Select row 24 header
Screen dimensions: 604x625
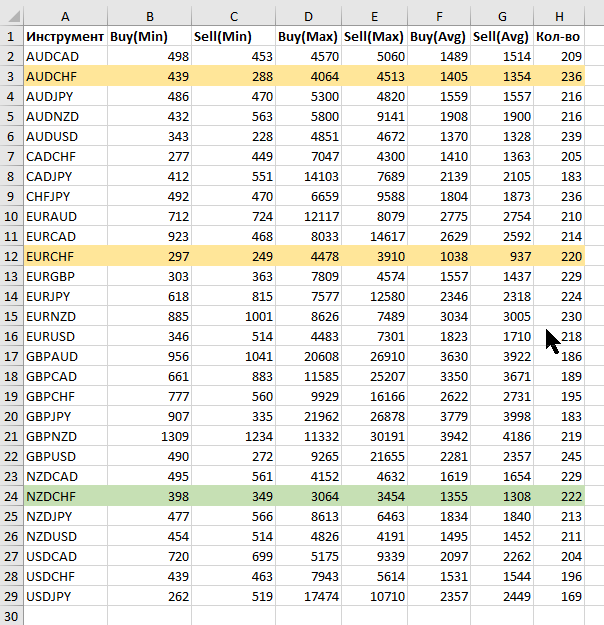click(x=12, y=496)
